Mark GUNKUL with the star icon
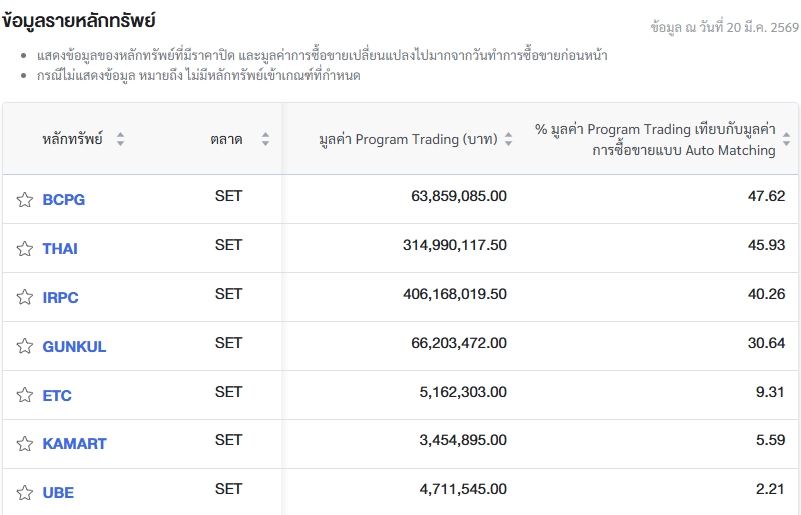This screenshot has height=515, width=801. 25,347
